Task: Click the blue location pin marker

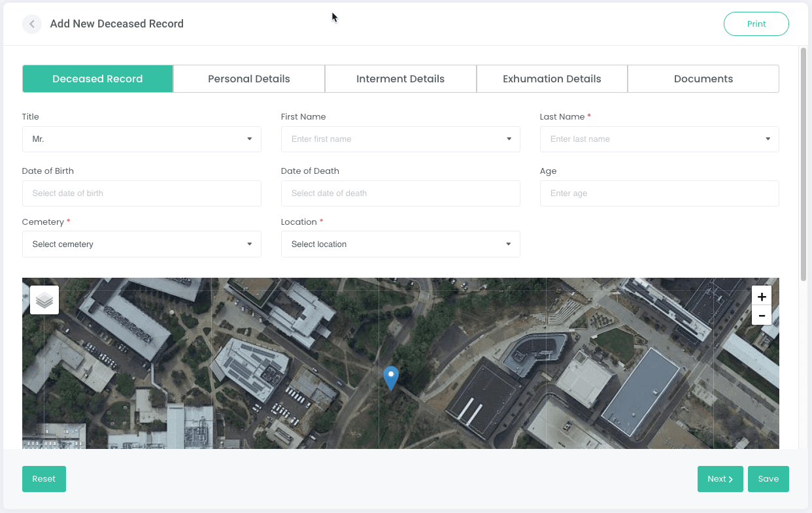Action: [x=390, y=377]
